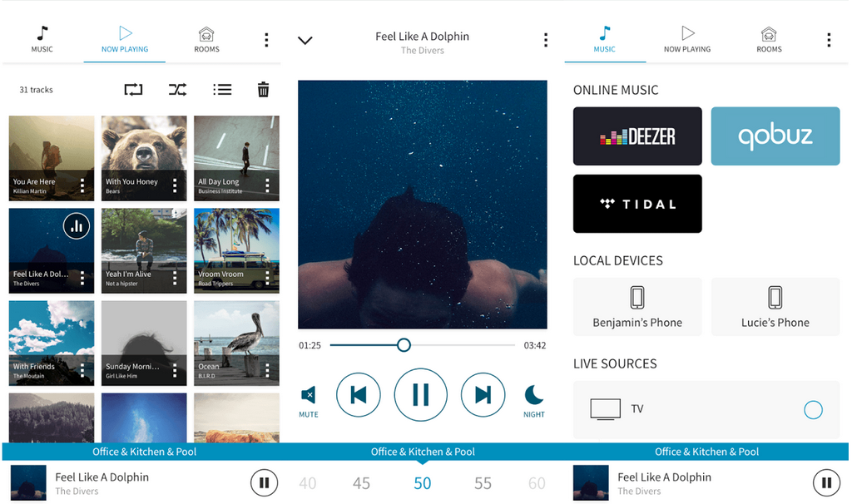This screenshot has height=504, width=852.
Task: Collapse the Now Playing screen
Action: pyautogui.click(x=305, y=39)
